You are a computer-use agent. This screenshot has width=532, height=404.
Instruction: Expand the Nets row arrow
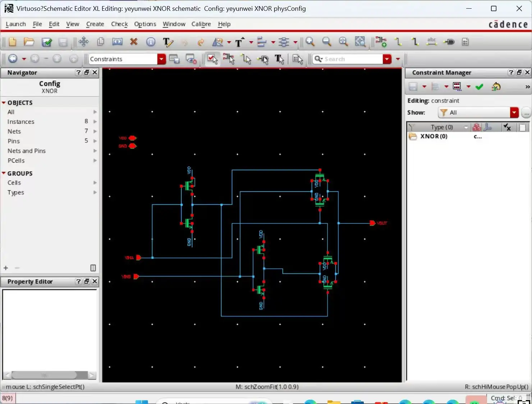point(95,131)
